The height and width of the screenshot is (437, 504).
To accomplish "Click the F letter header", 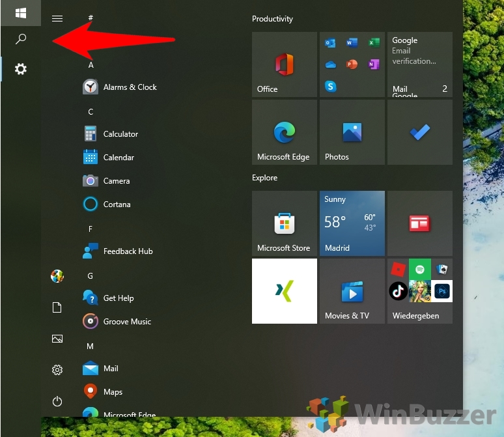I will click(91, 229).
